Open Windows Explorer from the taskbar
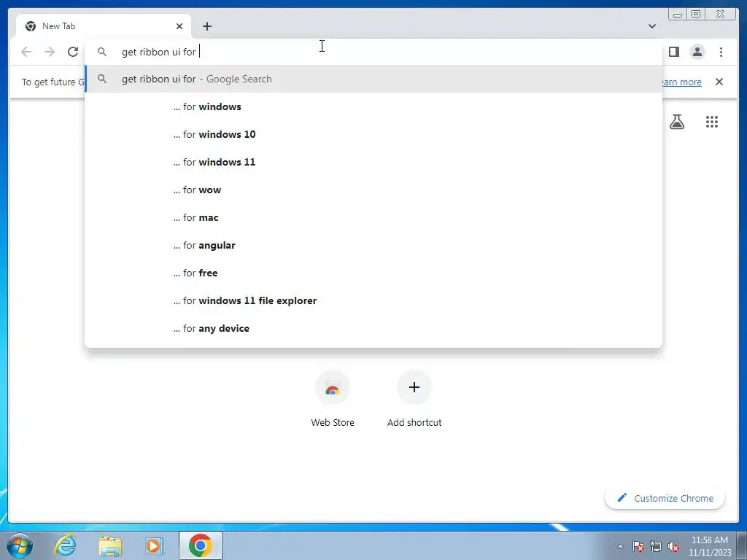This screenshot has width=747, height=560. [110, 545]
